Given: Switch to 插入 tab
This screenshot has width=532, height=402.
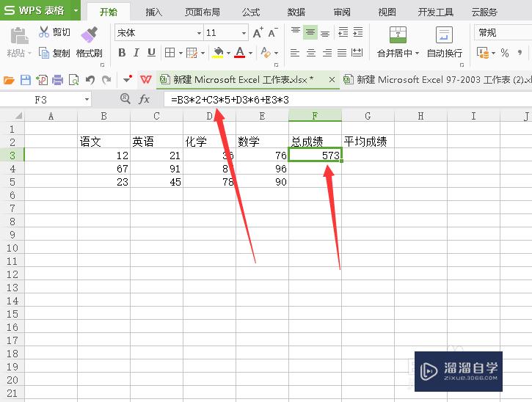Looking at the screenshot, I should pos(153,12).
